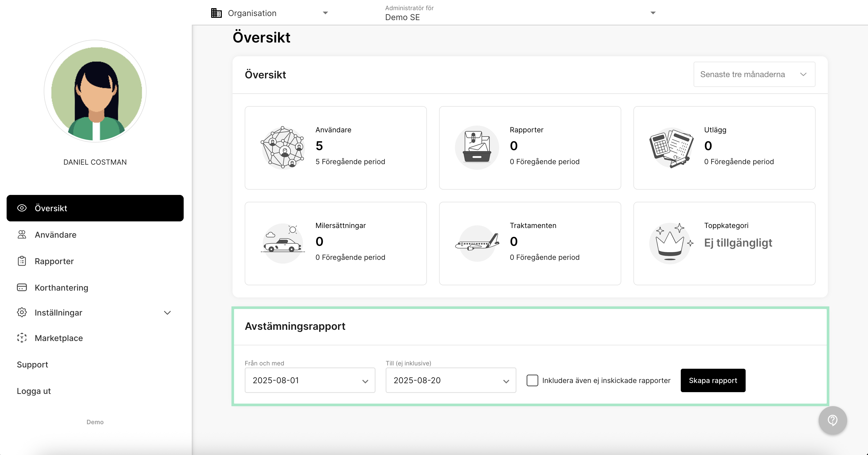Open the Från och med date dropdown
Viewport: 868px width, 455px height.
pos(310,380)
